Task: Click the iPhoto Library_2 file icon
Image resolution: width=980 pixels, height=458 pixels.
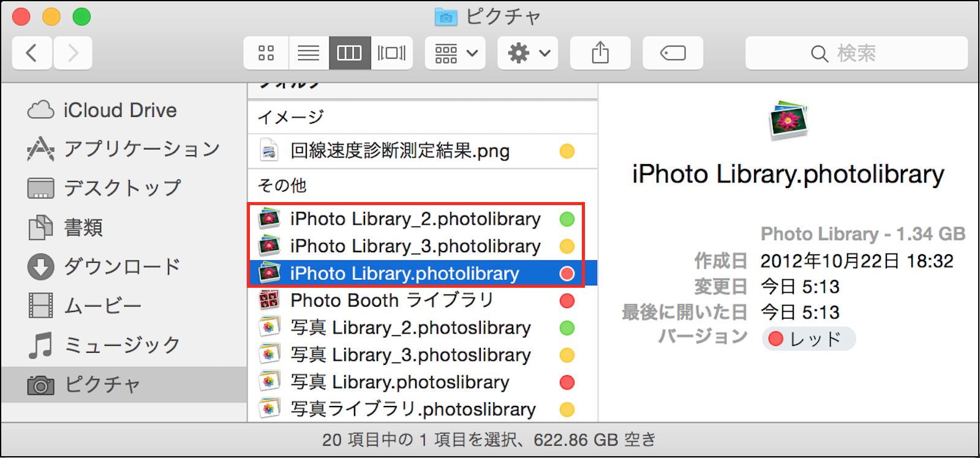Action: click(x=269, y=219)
